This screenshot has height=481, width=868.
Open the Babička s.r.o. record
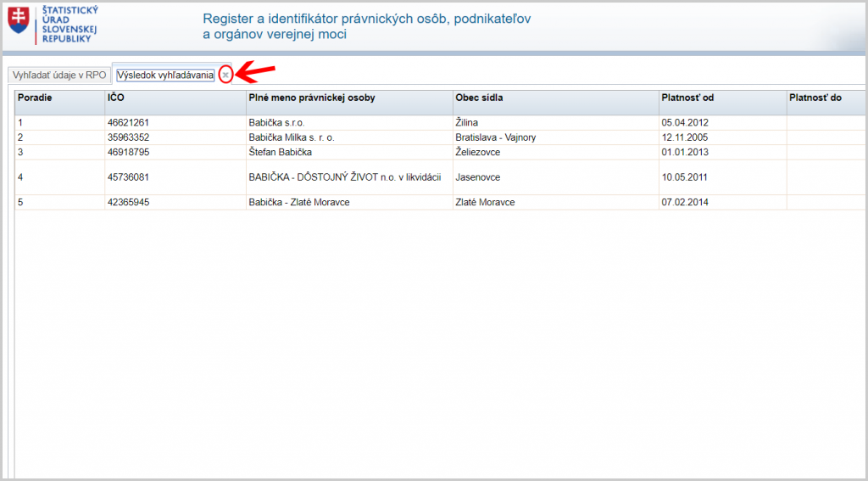click(x=349, y=122)
